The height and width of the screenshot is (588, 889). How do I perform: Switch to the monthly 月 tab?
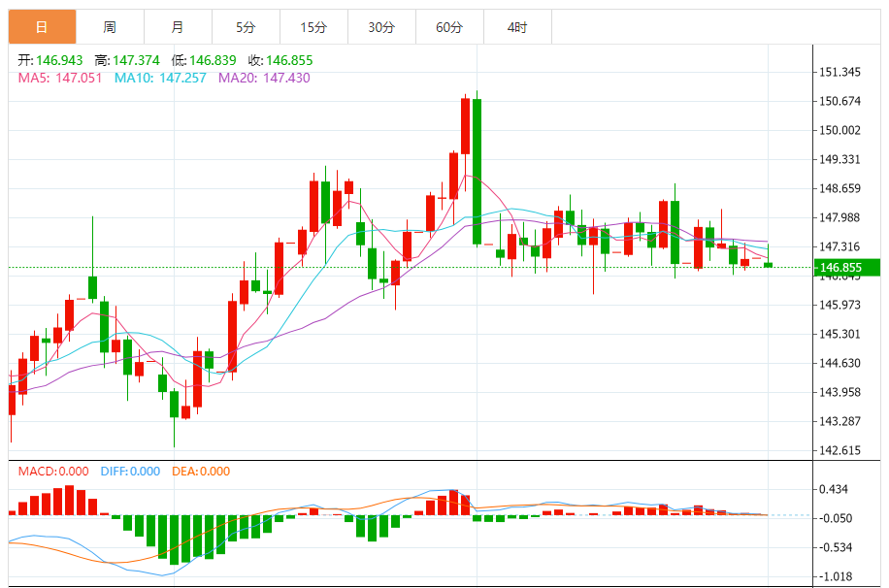coord(178,26)
